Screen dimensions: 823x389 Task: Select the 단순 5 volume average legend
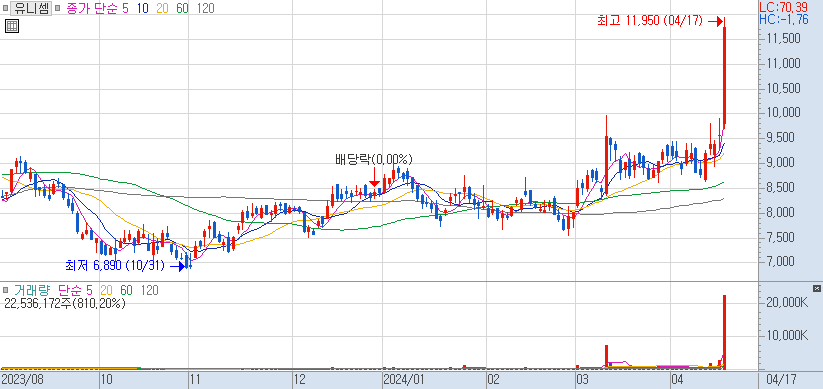tap(75, 290)
